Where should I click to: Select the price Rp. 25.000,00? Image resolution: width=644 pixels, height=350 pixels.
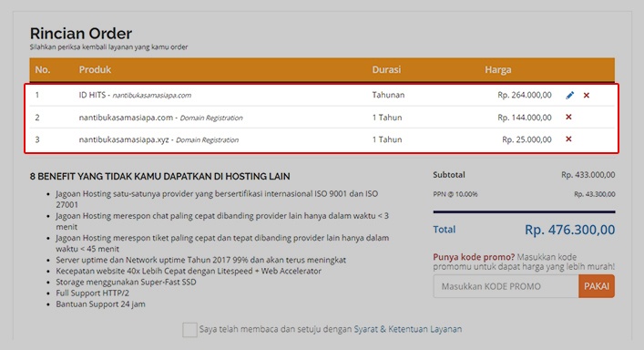click(x=526, y=139)
